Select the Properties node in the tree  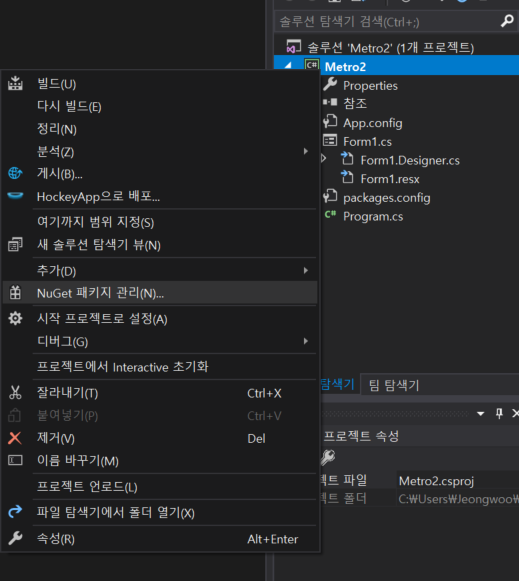370,85
